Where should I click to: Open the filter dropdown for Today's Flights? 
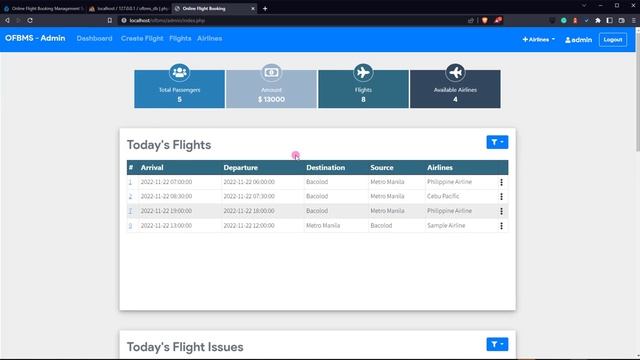pyautogui.click(x=497, y=142)
